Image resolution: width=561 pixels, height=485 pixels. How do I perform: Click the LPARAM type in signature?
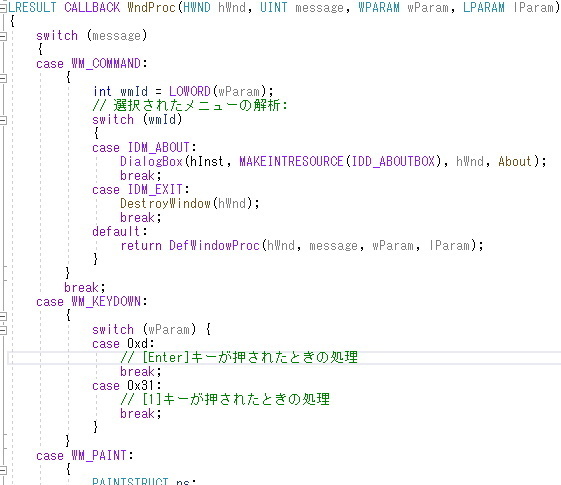(x=484, y=8)
